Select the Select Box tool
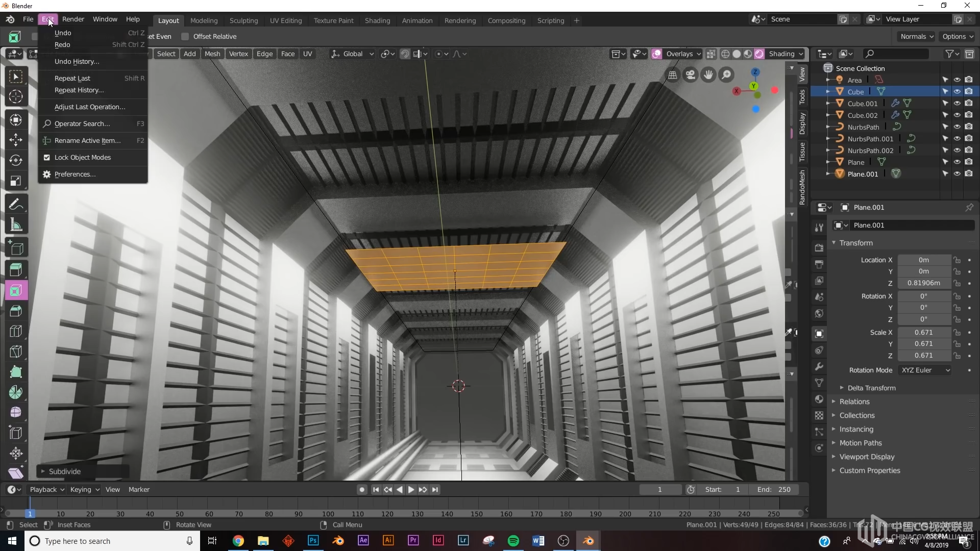 (x=16, y=77)
